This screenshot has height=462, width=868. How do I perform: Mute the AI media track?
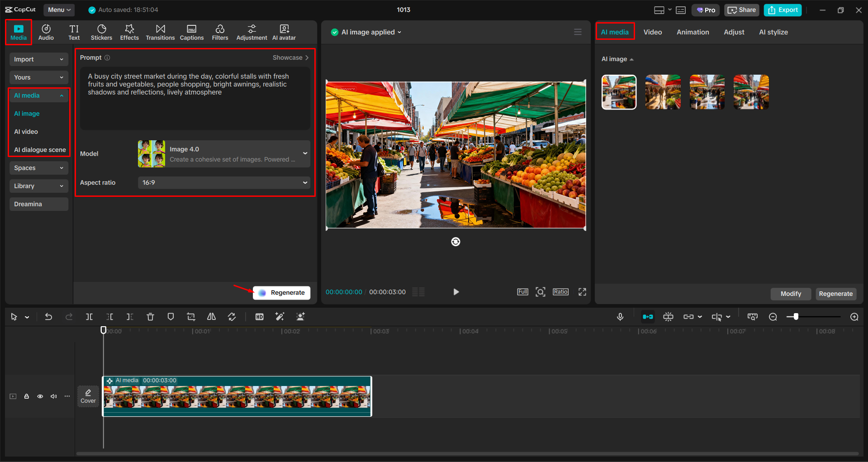coord(53,396)
